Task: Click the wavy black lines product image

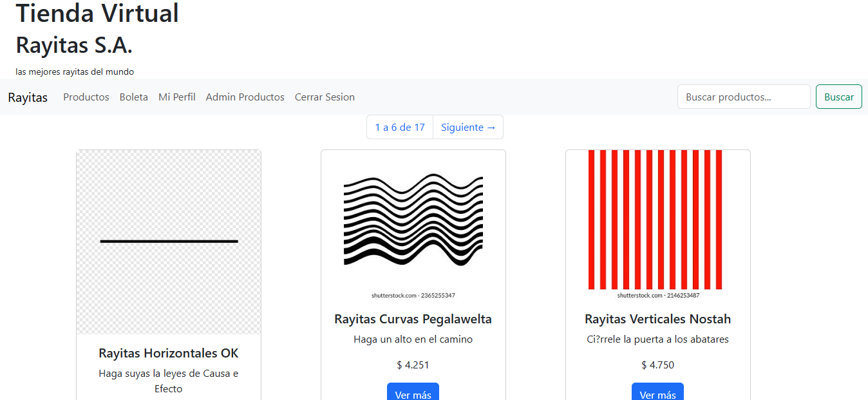Action: pyautogui.click(x=413, y=225)
